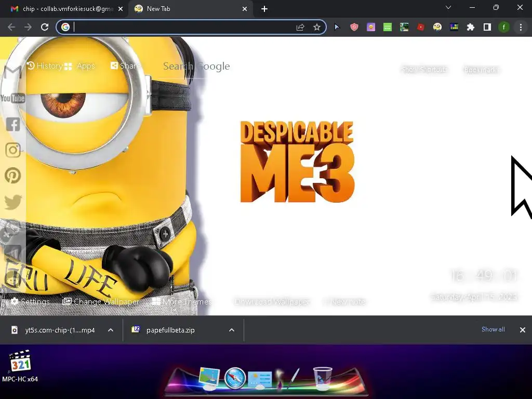The height and width of the screenshot is (399, 532).
Task: Close the New Tab tab
Action: click(245, 9)
